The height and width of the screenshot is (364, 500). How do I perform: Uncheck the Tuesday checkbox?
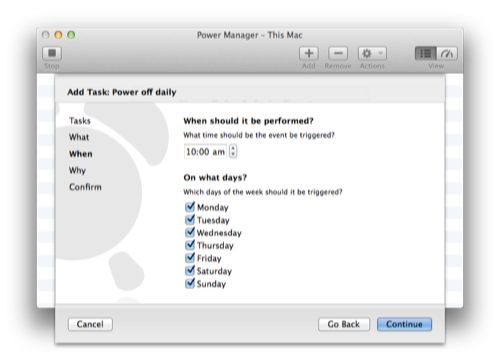pos(190,220)
